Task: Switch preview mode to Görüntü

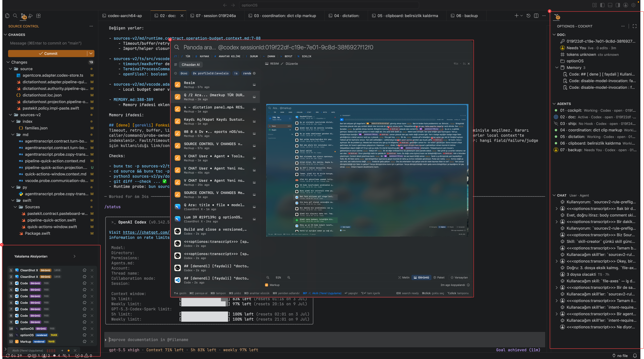Action: (x=421, y=277)
